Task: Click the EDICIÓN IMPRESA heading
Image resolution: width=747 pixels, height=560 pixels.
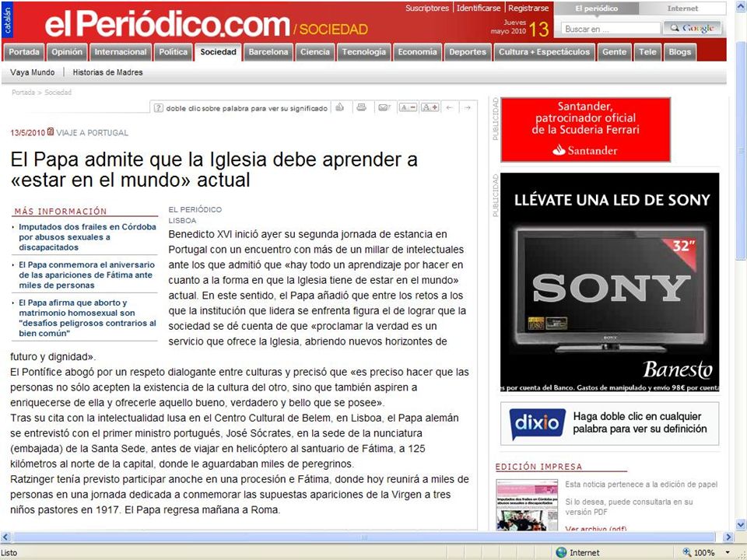Action: (538, 467)
